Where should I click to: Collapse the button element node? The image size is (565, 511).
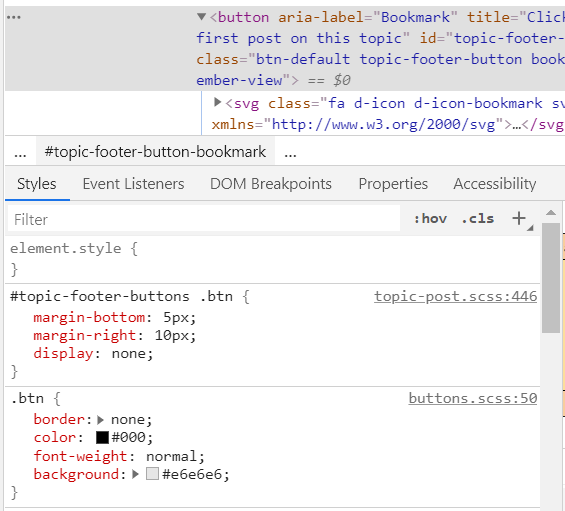[201, 17]
